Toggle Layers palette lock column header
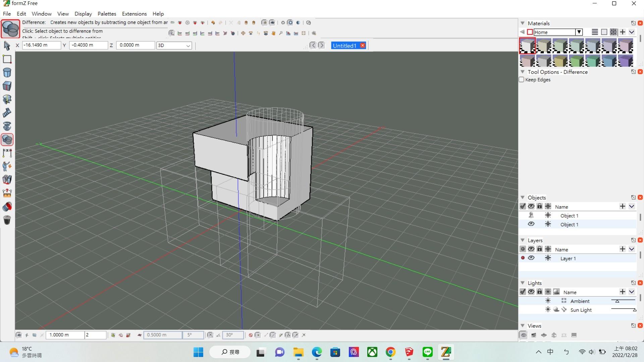The height and width of the screenshot is (362, 644). tap(539, 249)
